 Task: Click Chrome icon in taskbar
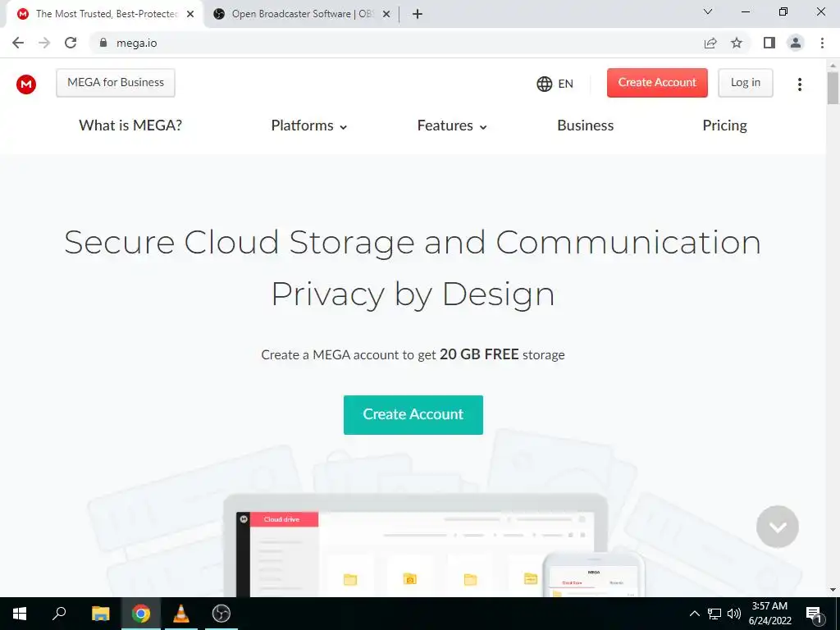(141, 614)
